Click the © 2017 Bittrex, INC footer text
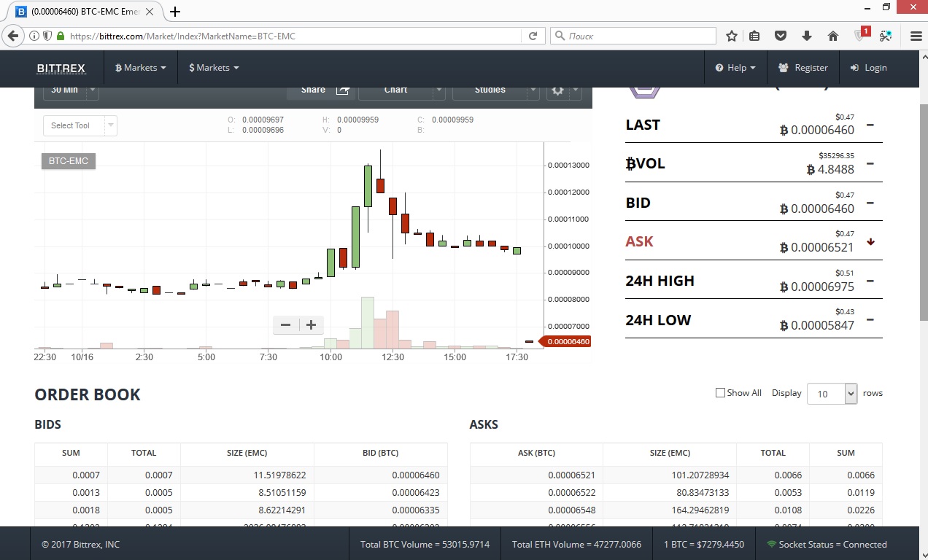Viewport: 928px width, 560px height. pyautogui.click(x=81, y=544)
